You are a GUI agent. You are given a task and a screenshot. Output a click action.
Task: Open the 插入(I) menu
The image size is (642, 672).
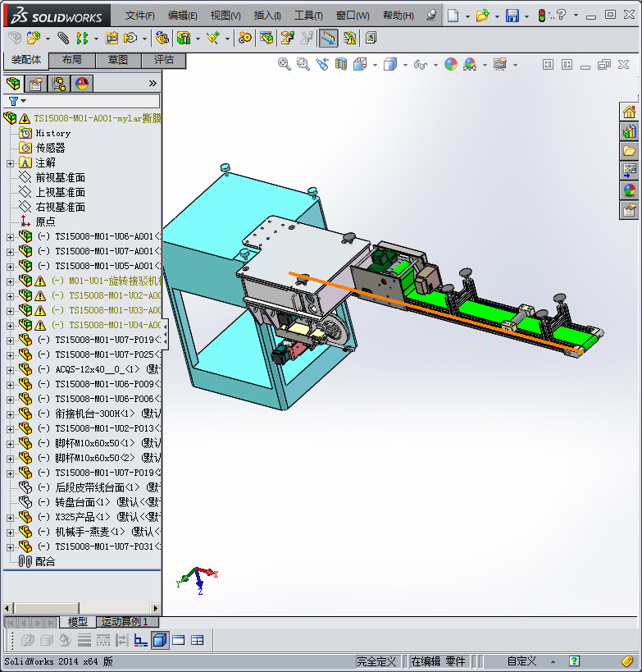[267, 16]
